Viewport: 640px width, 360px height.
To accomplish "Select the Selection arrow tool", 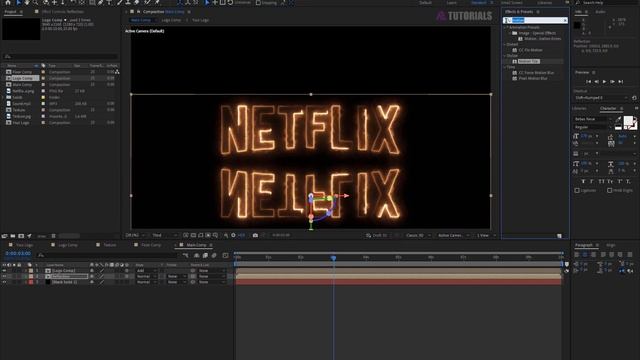I will (18, 2).
